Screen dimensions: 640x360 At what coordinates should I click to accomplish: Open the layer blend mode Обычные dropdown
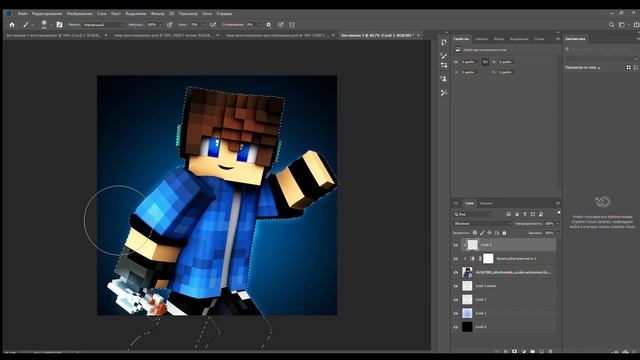tap(482, 224)
